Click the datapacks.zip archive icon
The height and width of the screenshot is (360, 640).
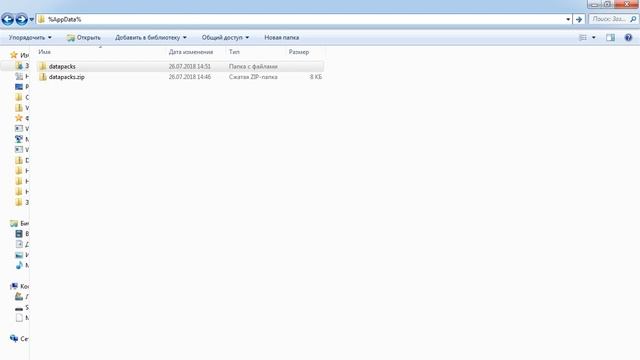(43, 77)
